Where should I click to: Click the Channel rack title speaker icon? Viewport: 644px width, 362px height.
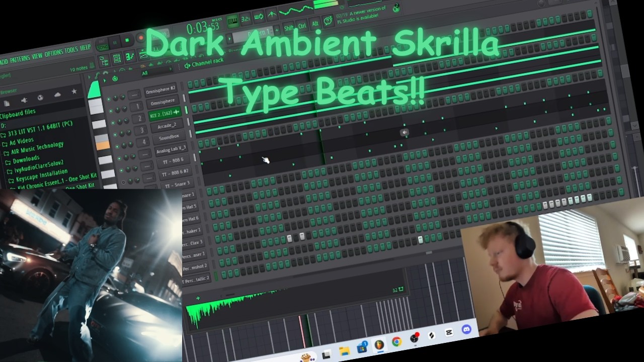(x=187, y=66)
